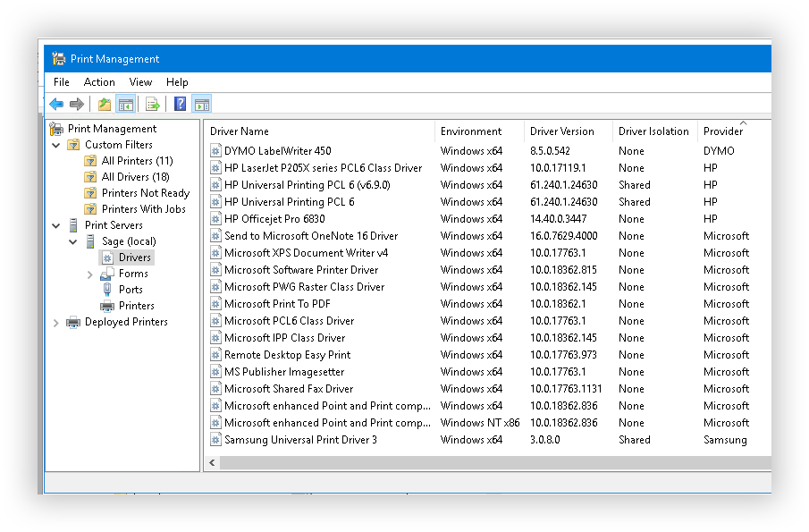Open the Printers node under Sage
This screenshot has width=809, height=532.
(x=136, y=306)
